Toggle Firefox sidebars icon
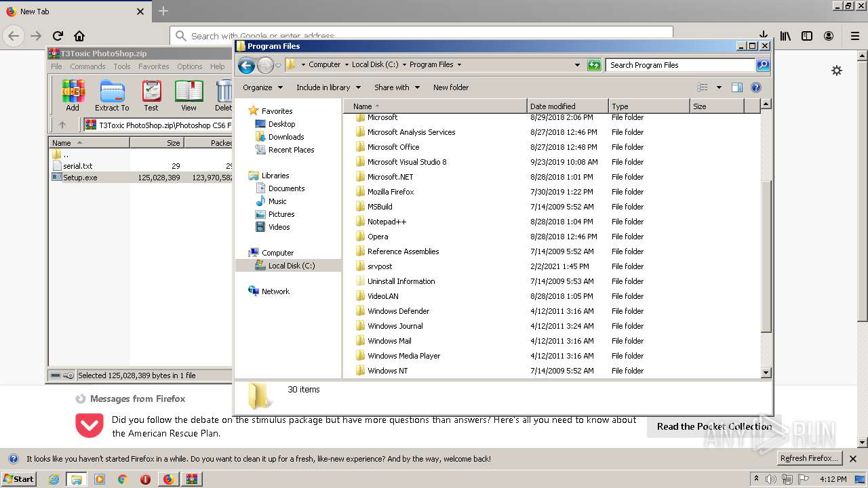Viewport: 868px width, 488px height. click(x=807, y=36)
